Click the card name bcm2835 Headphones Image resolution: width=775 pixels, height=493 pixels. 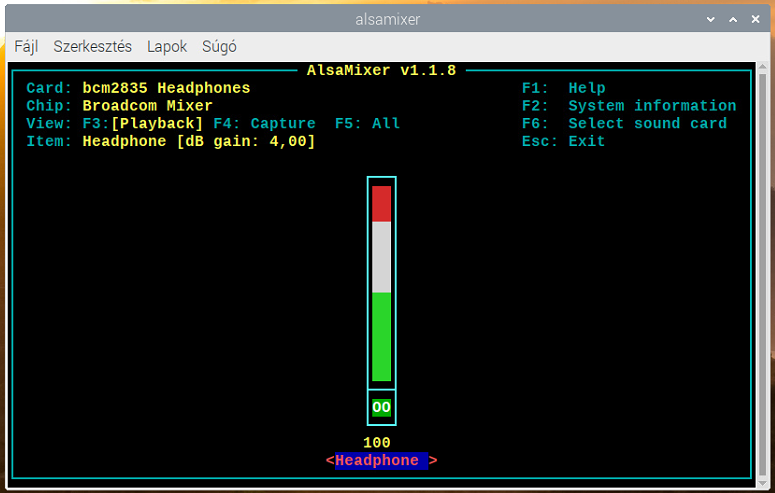[166, 88]
